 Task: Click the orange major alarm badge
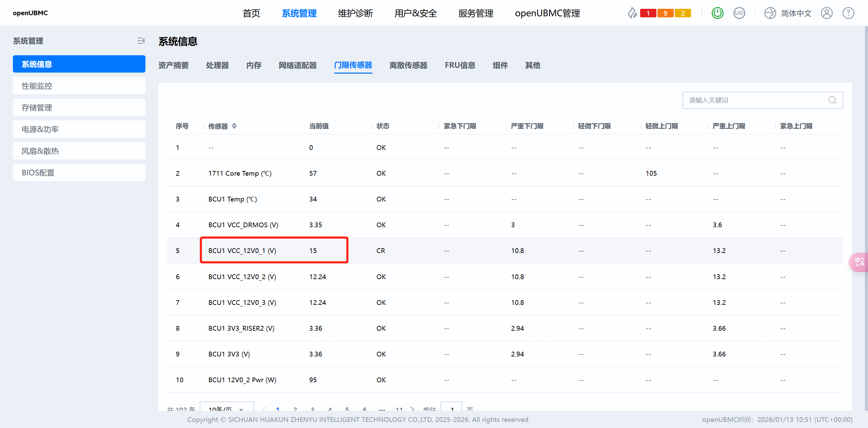click(665, 13)
